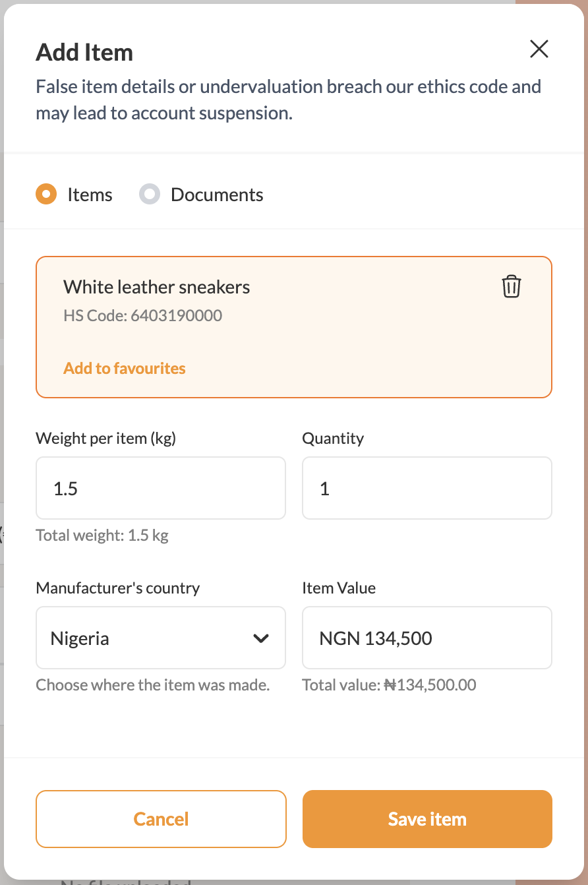Open the Manufacturer's country dropdown
The height and width of the screenshot is (885, 588).
tap(161, 638)
